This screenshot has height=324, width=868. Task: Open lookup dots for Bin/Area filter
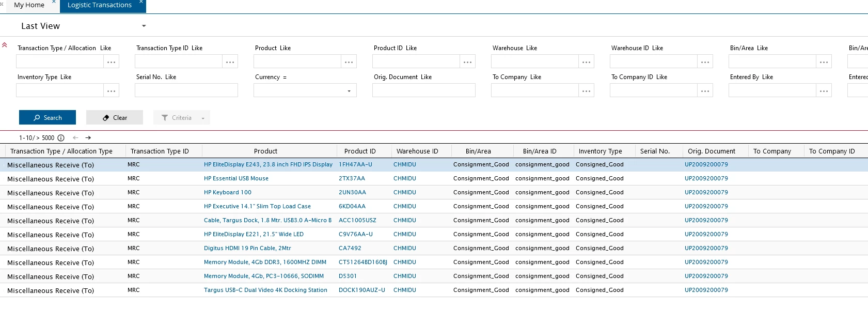(824, 61)
